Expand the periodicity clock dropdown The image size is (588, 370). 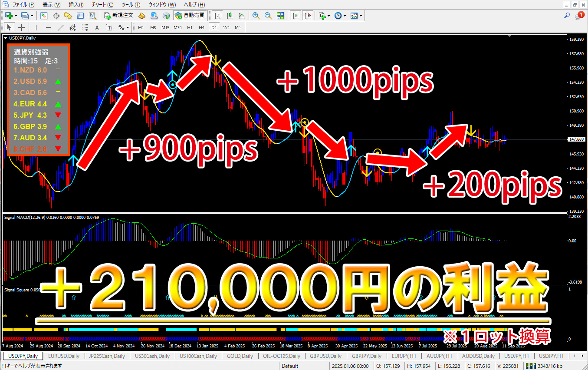point(340,16)
